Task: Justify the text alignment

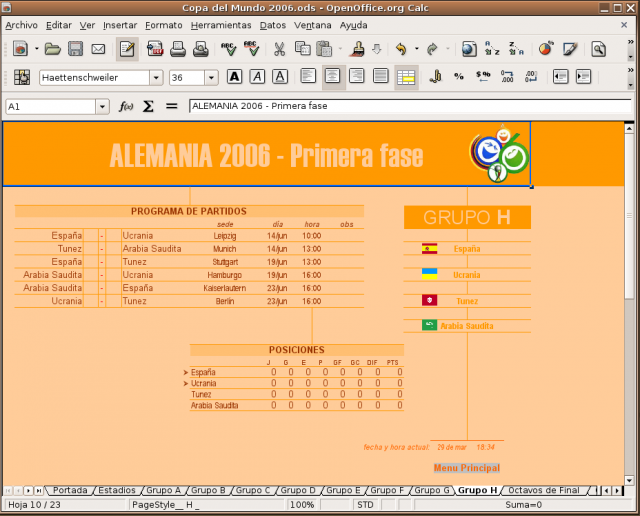Action: [380, 76]
